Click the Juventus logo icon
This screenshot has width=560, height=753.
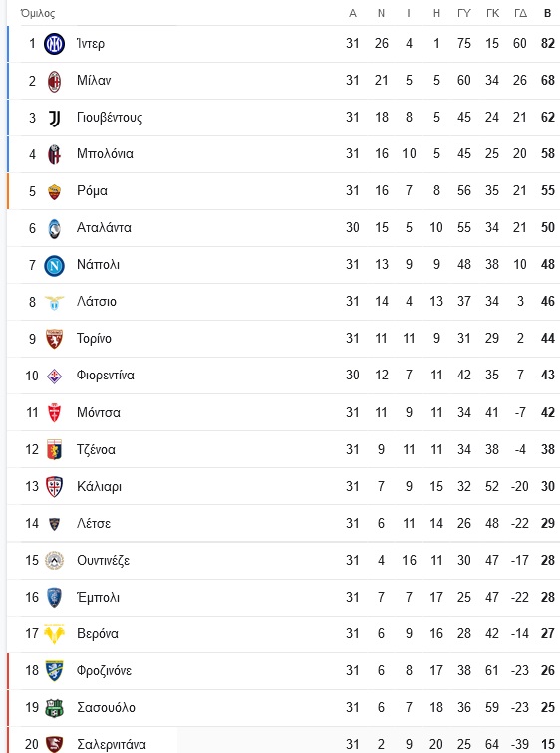[x=54, y=118]
